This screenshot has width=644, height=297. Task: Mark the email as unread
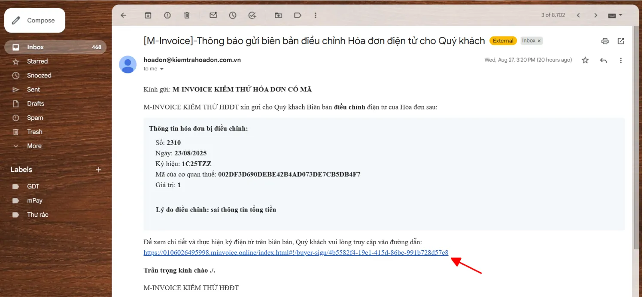click(213, 15)
